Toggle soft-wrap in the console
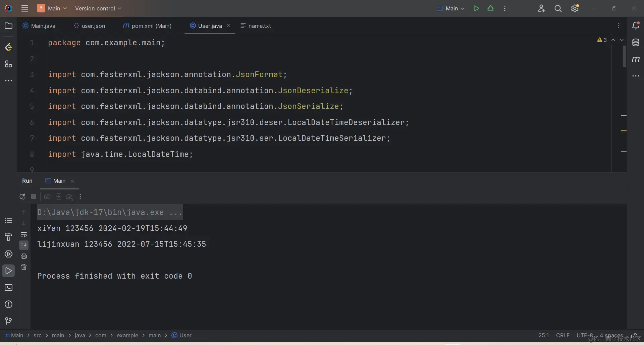Viewport: 644px width, 345px height. pyautogui.click(x=24, y=234)
